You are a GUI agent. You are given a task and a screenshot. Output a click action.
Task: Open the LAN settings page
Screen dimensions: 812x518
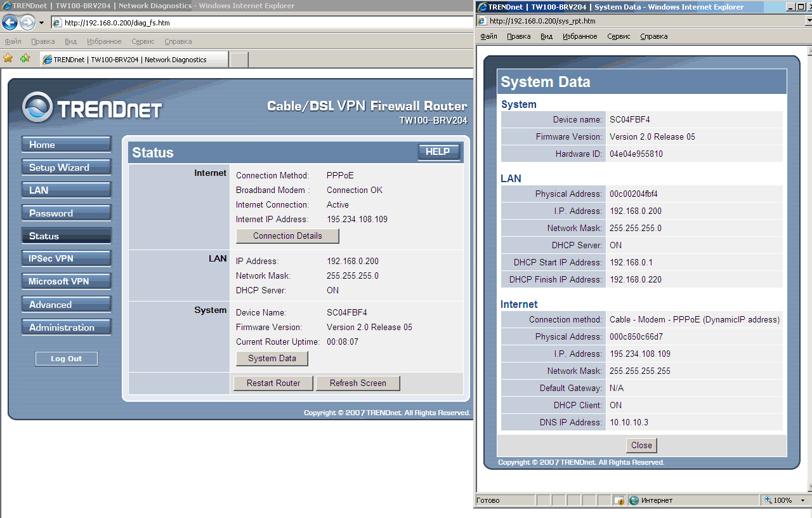click(67, 190)
